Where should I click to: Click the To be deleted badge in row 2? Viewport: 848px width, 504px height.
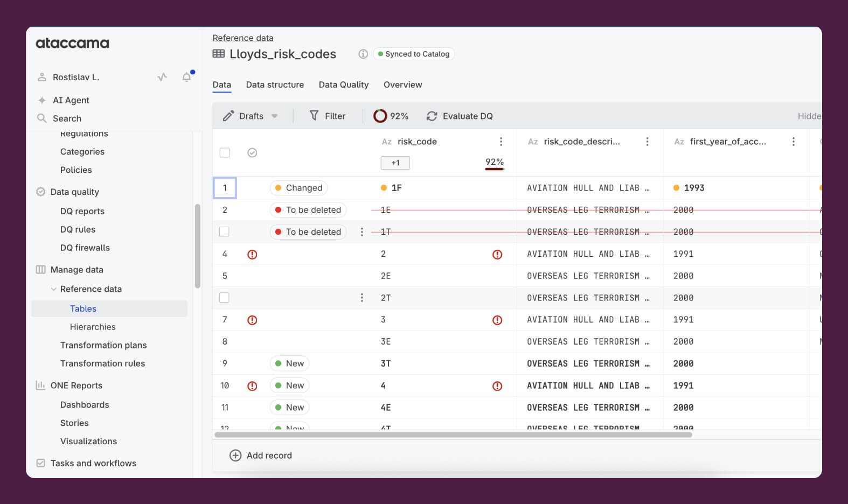[308, 210]
